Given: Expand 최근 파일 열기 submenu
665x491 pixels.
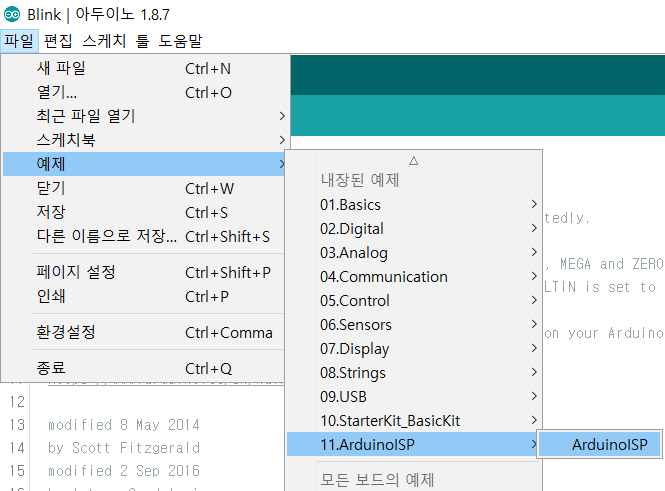Looking at the screenshot, I should pos(143,116).
